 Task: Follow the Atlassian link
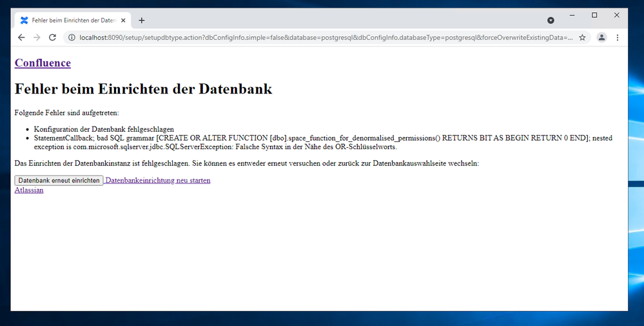29,190
